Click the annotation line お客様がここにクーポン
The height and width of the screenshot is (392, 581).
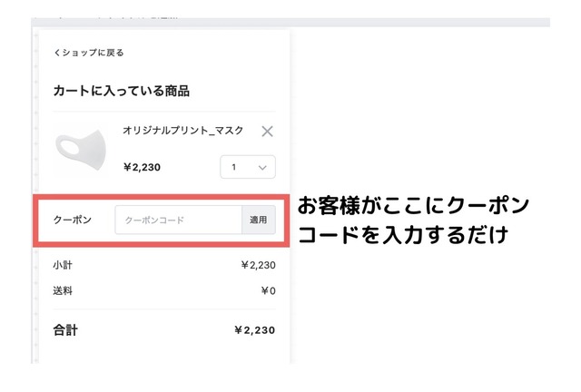(x=413, y=205)
